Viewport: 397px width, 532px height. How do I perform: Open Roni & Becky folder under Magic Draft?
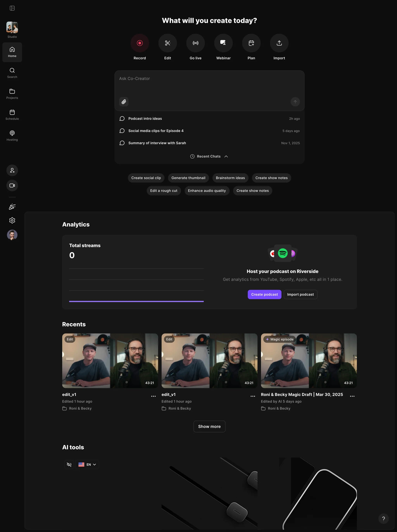click(276, 408)
